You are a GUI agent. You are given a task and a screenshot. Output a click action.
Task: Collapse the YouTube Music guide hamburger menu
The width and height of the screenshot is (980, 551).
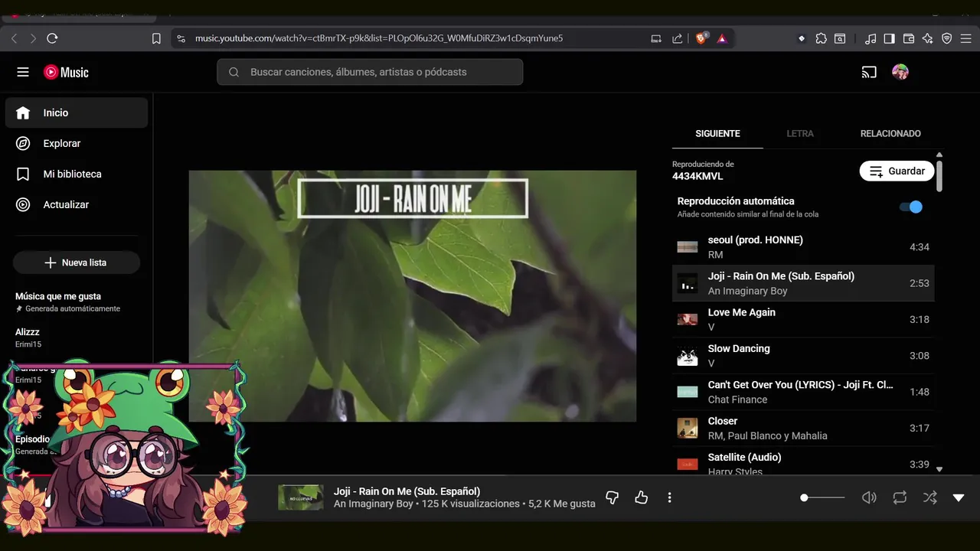[x=23, y=72]
